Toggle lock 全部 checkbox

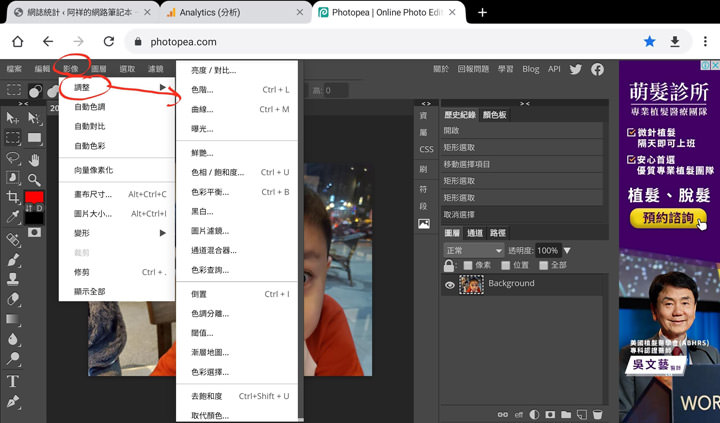(544, 265)
